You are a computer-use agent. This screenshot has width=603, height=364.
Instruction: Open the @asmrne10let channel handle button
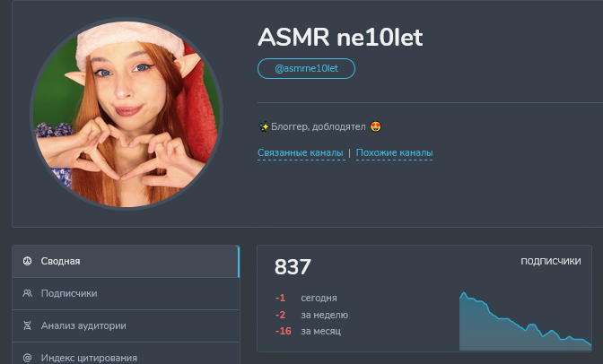306,68
